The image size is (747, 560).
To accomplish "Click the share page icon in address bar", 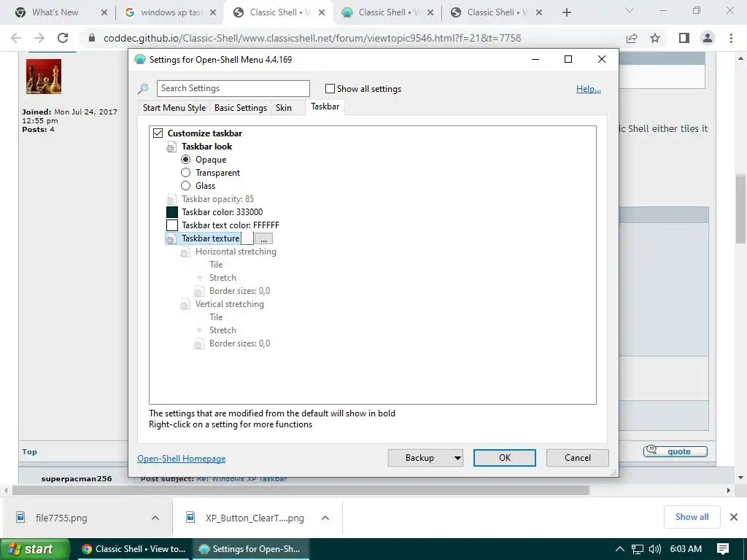I will click(x=632, y=38).
